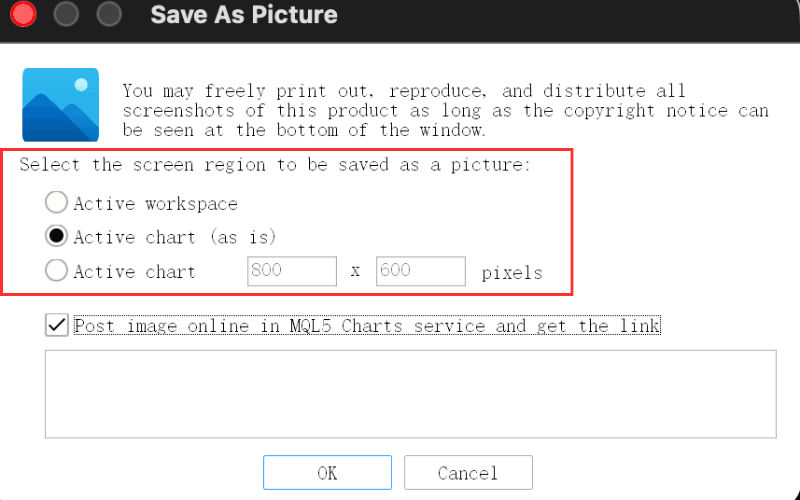Close the Save As Picture window
This screenshot has width=800, height=500.
(23, 14)
